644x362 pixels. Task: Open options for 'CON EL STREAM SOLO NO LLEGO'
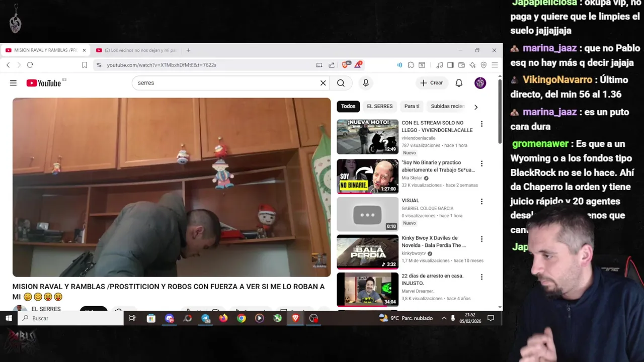click(481, 124)
